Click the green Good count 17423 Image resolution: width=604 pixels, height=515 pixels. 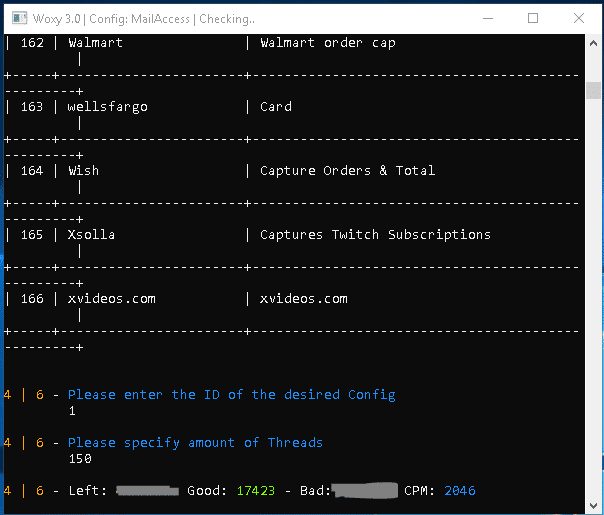tap(257, 491)
